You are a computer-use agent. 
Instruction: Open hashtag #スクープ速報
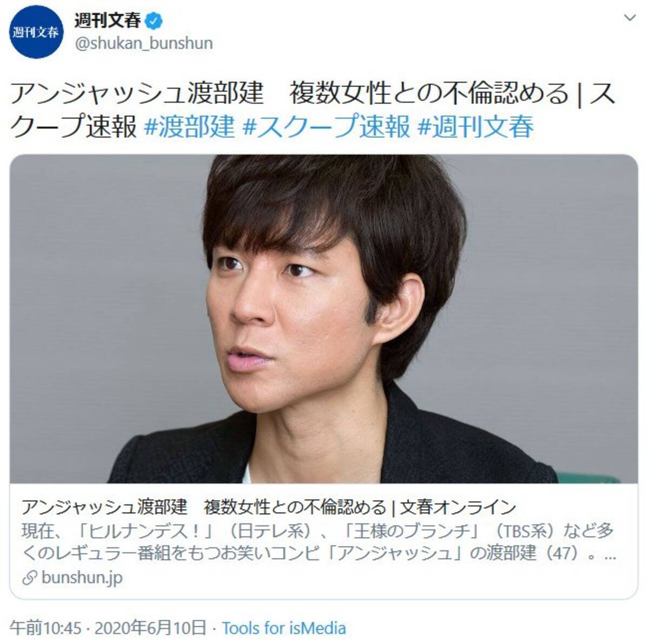tap(327, 127)
